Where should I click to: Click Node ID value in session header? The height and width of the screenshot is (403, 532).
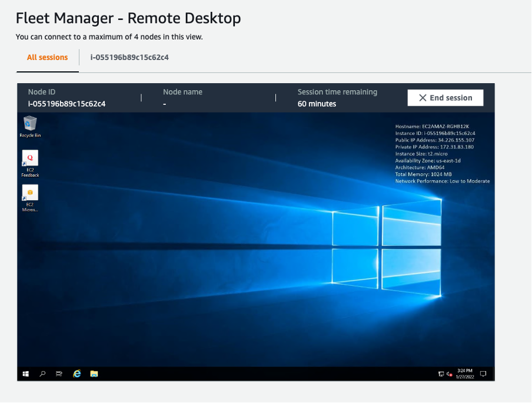[x=67, y=104]
